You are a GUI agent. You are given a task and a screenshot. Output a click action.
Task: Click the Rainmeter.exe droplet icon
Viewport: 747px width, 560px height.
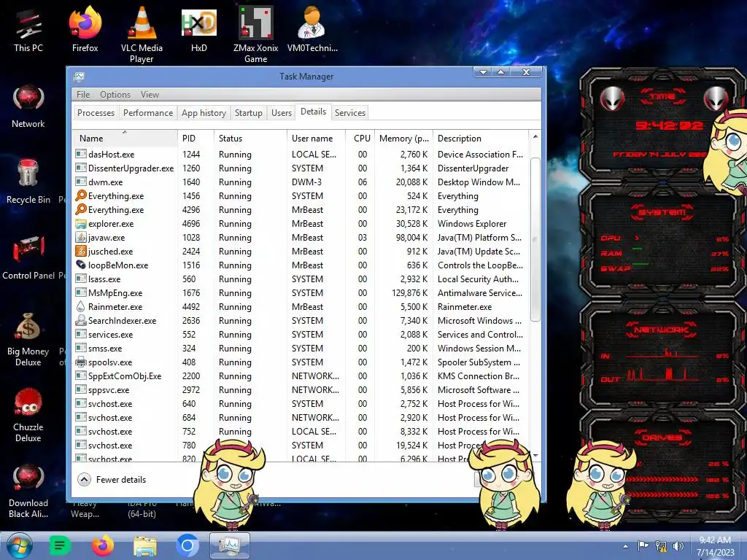[81, 307]
